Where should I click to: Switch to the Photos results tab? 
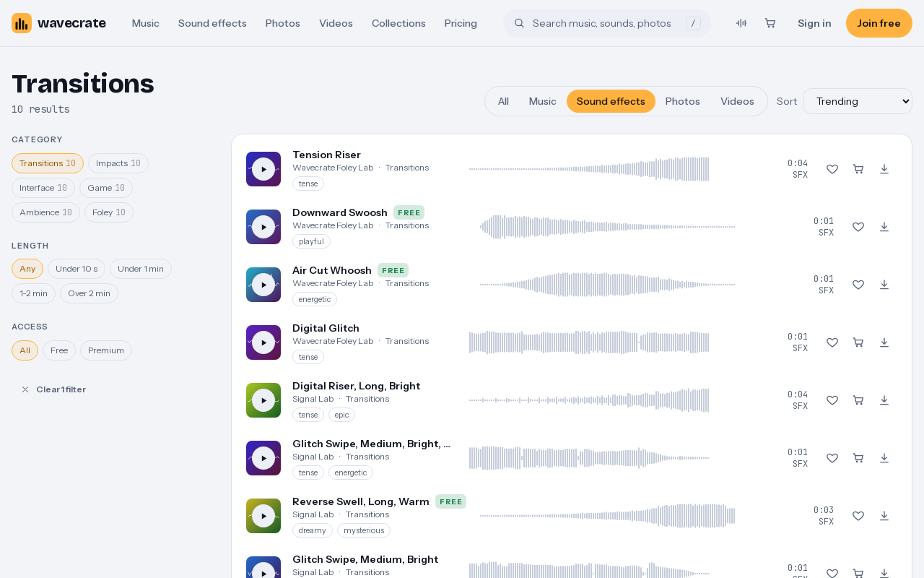point(683,101)
